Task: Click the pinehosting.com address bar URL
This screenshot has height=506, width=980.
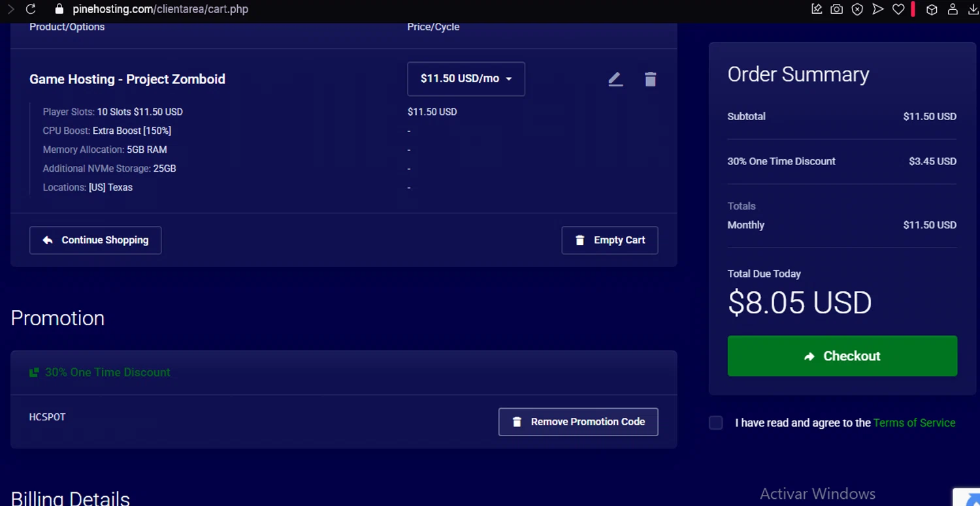Action: pyautogui.click(x=161, y=9)
